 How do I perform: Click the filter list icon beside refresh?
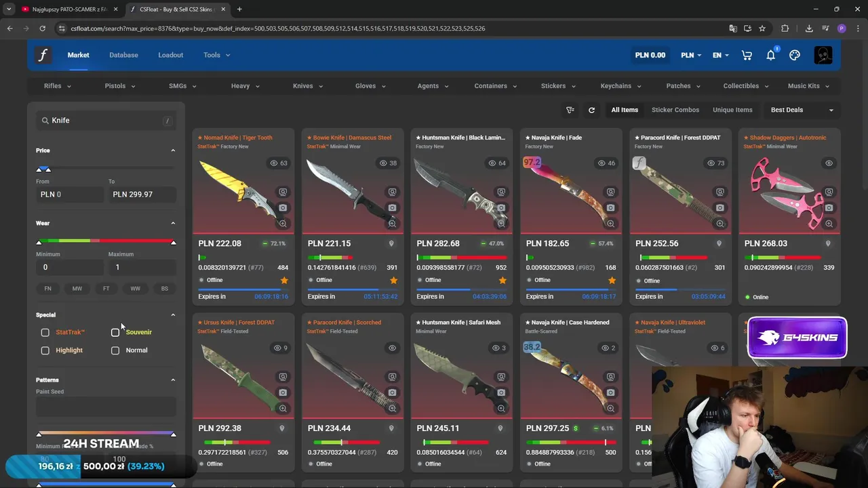(570, 110)
